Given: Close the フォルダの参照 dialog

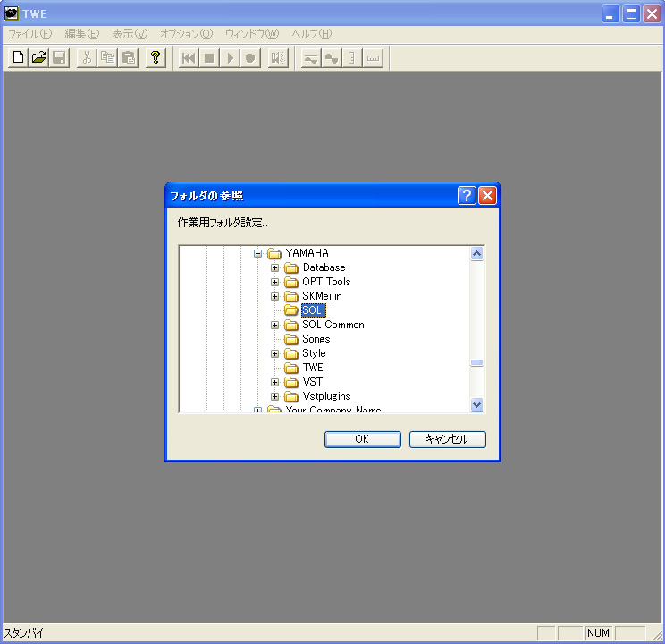Looking at the screenshot, I should click(x=487, y=196).
